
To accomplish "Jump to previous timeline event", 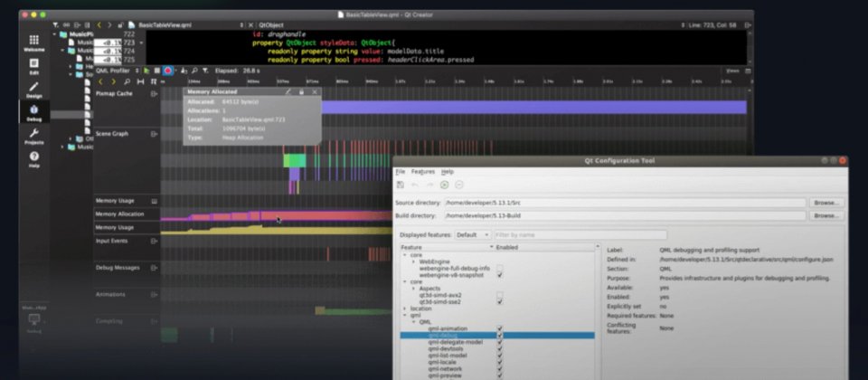I will tap(100, 81).
